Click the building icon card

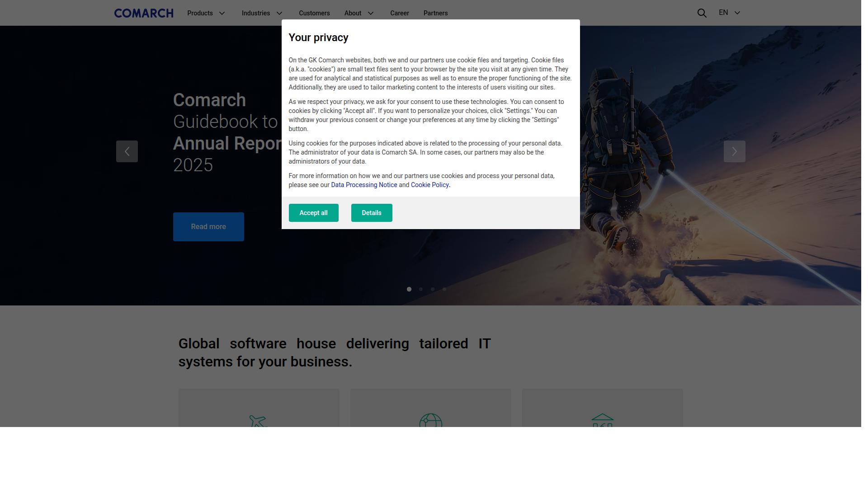603,408
